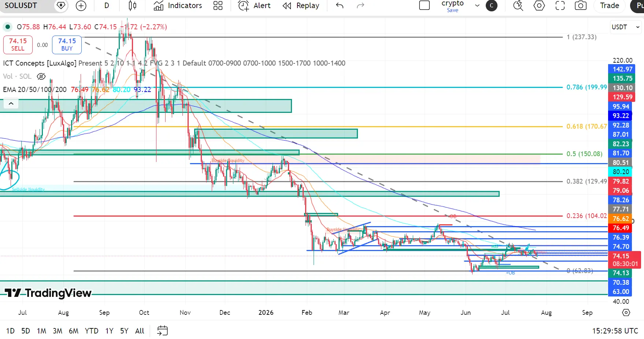Screen dimensions: 644x339
Task: Click the 15:29:58 UTC timezone clock
Action: [x=615, y=331]
